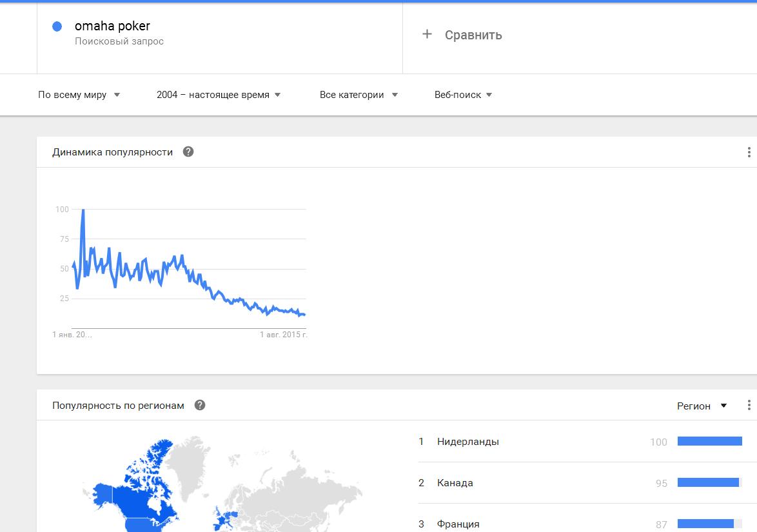Click the Нидерланды popularity bar
This screenshot has height=532, width=757.
coord(710,441)
